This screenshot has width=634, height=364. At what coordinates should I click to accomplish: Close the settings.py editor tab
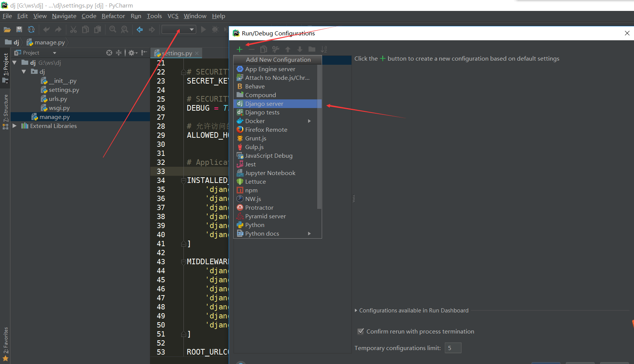pos(197,53)
